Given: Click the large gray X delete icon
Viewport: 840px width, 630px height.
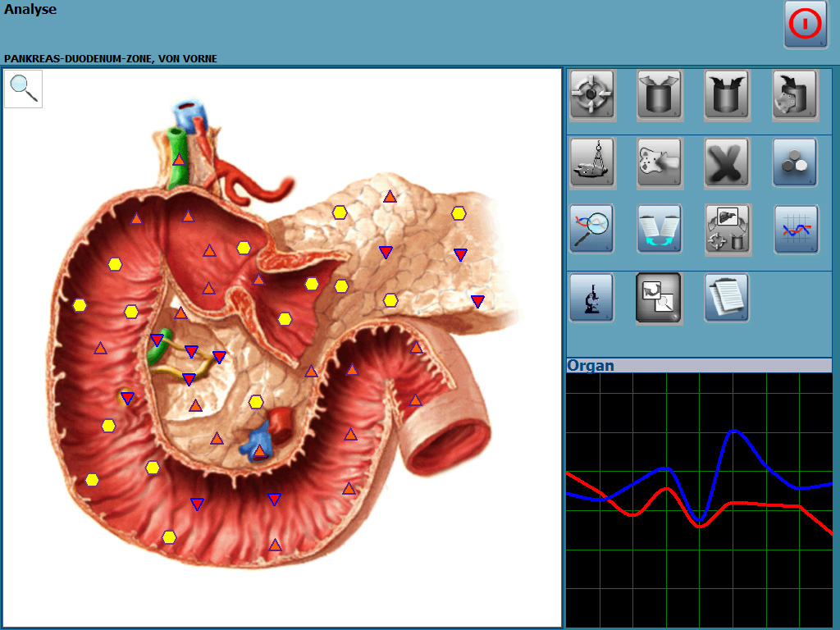Looking at the screenshot, I should 727,162.
